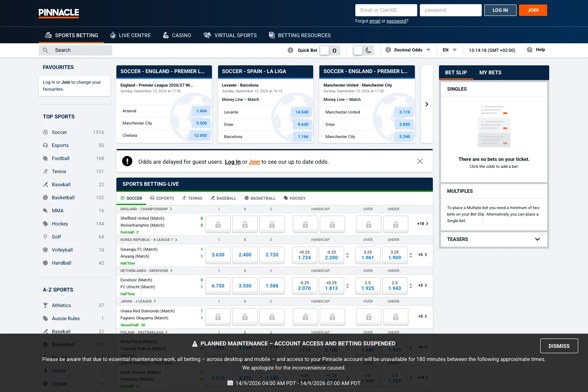The width and height of the screenshot is (588, 392).
Task: Click the maintenance calendar icon
Action: [230, 383]
